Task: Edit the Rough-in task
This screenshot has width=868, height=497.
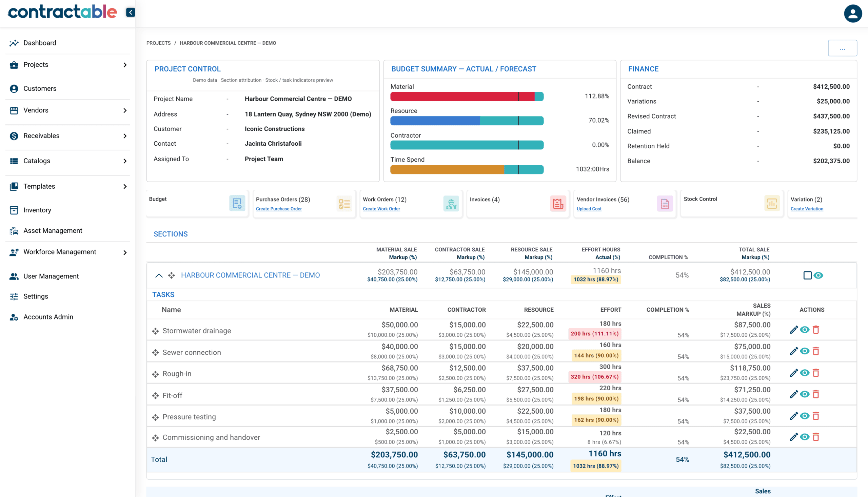Action: (793, 373)
